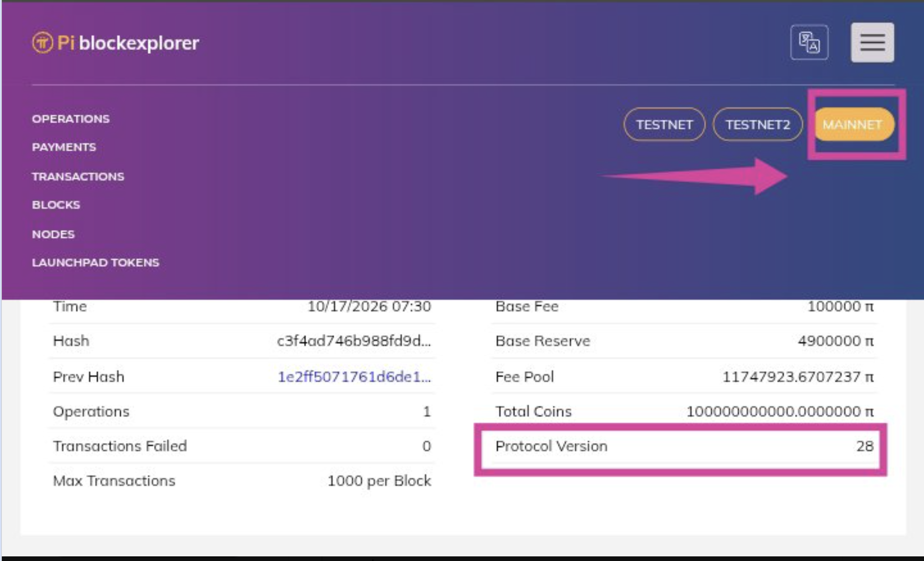Open the NODES menu item
924x561 pixels.
(53, 234)
